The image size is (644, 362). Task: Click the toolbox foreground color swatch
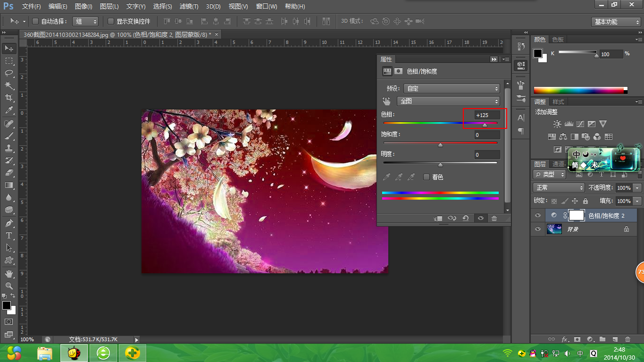tap(7, 305)
